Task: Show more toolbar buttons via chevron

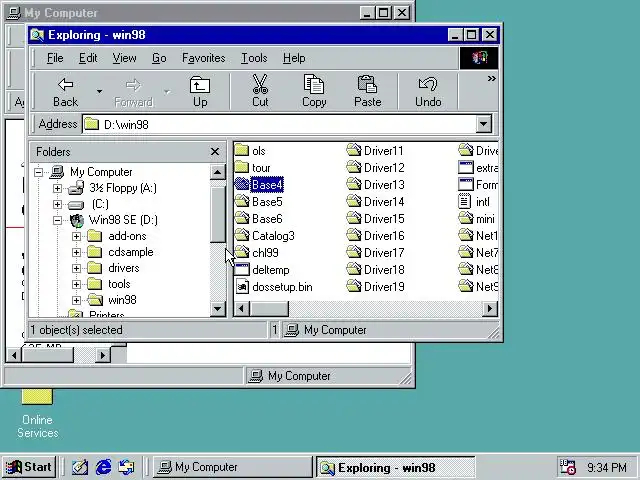Action: 491,78
